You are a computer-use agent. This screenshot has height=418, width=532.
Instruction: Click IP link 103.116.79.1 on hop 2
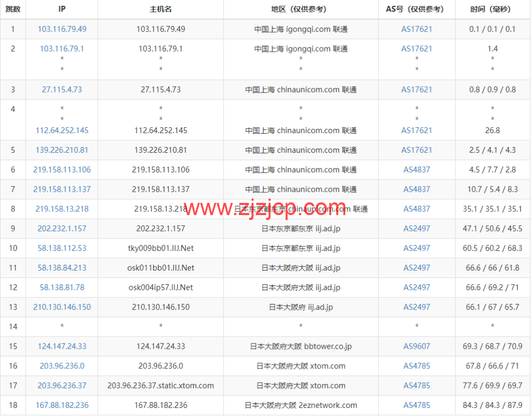point(62,49)
